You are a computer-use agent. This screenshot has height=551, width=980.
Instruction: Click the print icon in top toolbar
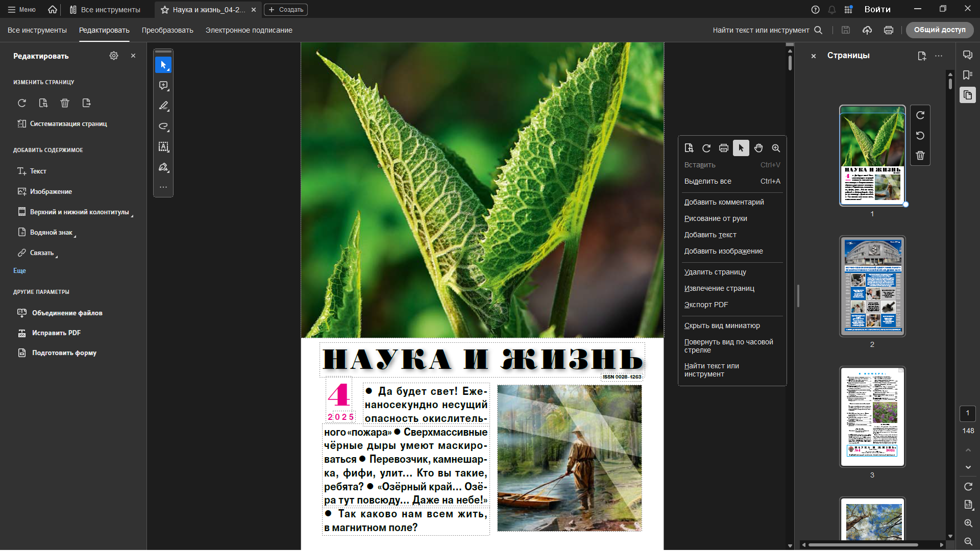889,30
